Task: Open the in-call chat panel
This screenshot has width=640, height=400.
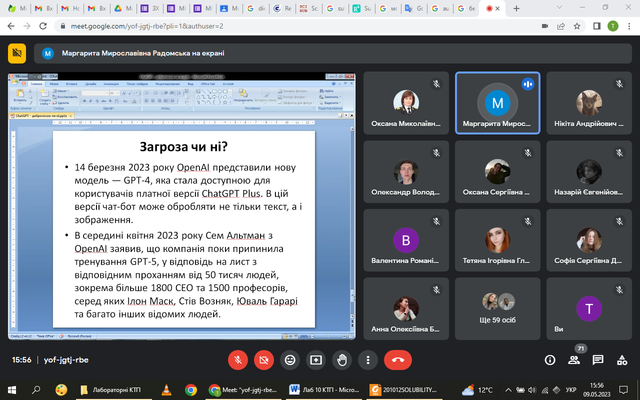Action: click(600, 359)
